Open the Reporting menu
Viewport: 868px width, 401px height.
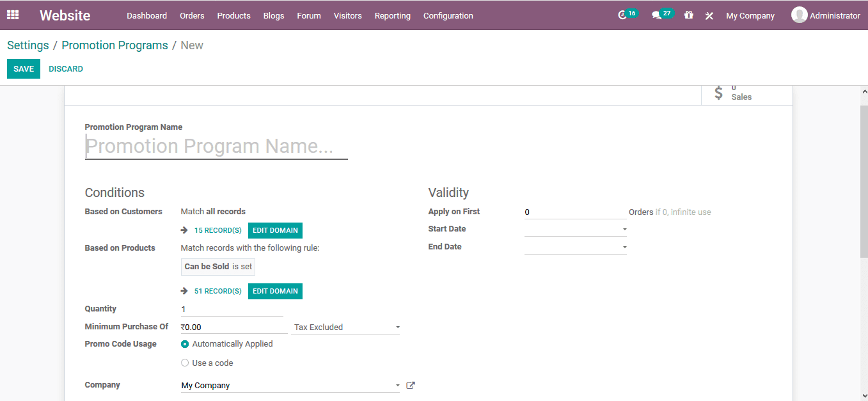coord(392,15)
